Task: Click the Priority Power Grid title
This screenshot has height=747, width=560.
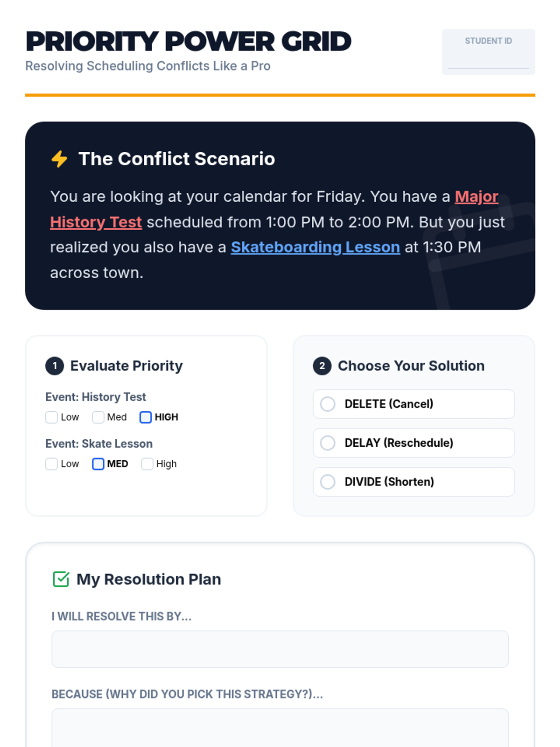Action: tap(188, 42)
